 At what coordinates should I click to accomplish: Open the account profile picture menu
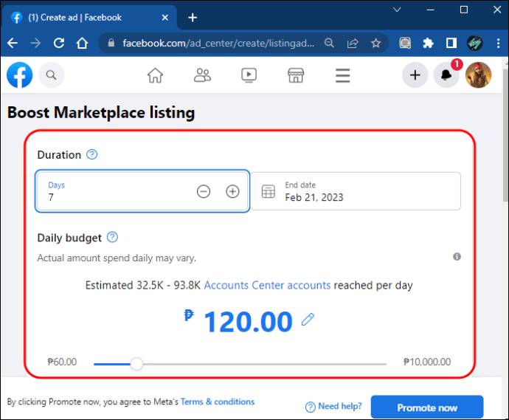478,75
